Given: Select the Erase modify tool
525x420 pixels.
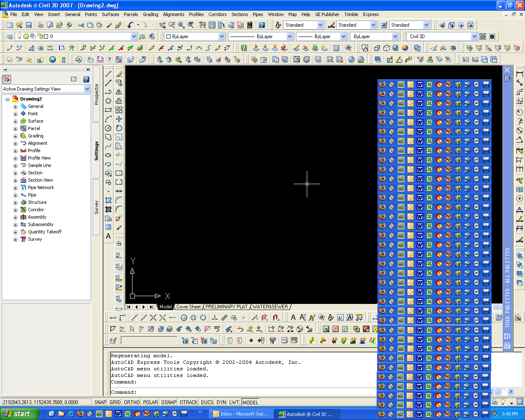Looking at the screenshot, I should click(x=119, y=74).
